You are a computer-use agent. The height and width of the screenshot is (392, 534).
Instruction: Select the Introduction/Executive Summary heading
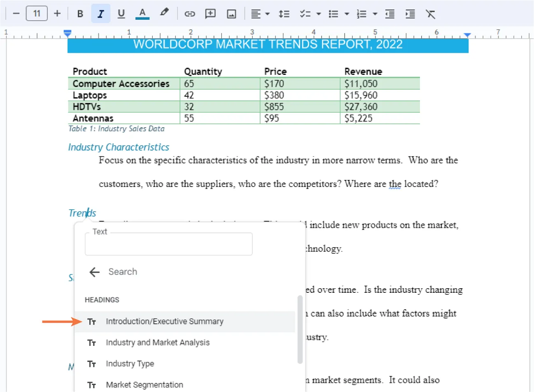pyautogui.click(x=165, y=321)
